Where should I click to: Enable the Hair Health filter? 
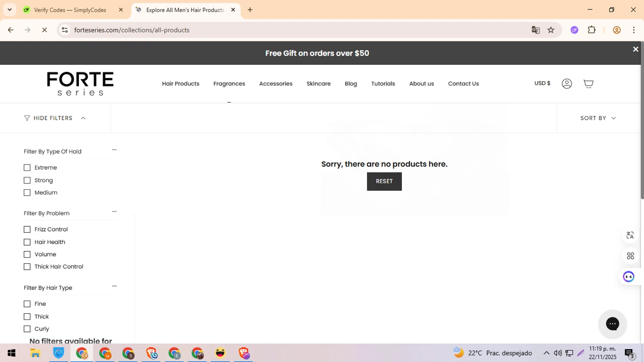coord(27,242)
